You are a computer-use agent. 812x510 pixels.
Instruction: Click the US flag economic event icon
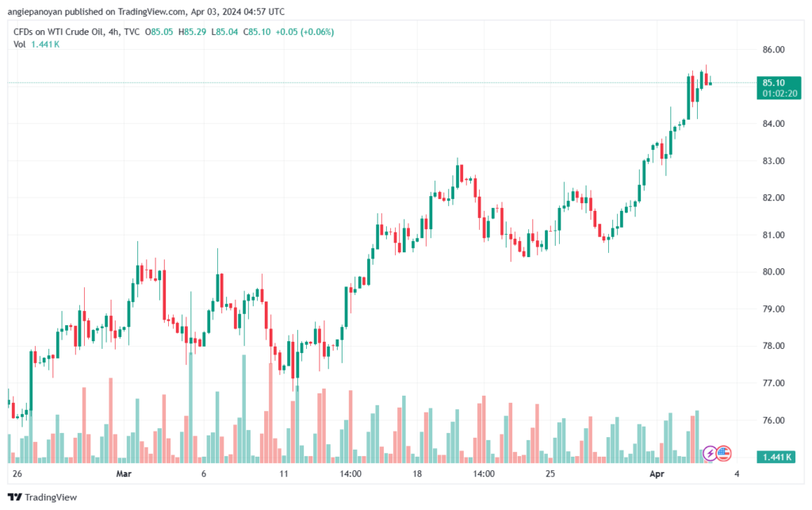point(723,454)
